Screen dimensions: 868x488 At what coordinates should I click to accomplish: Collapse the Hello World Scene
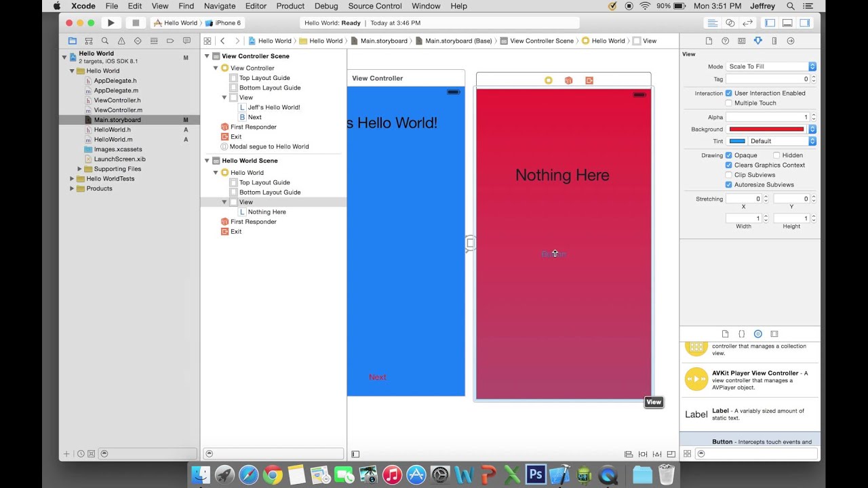pyautogui.click(x=208, y=161)
